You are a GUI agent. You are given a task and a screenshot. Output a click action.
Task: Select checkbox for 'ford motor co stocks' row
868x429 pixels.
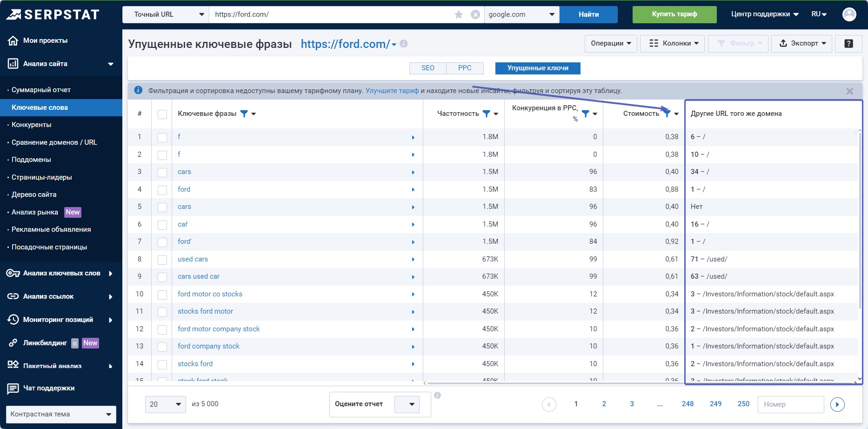click(x=162, y=295)
